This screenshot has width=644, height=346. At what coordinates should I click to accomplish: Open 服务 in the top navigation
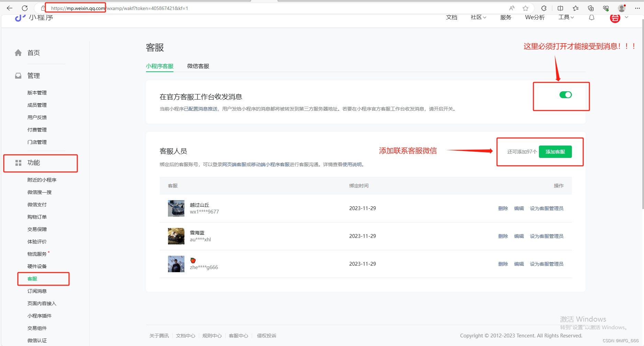506,17
